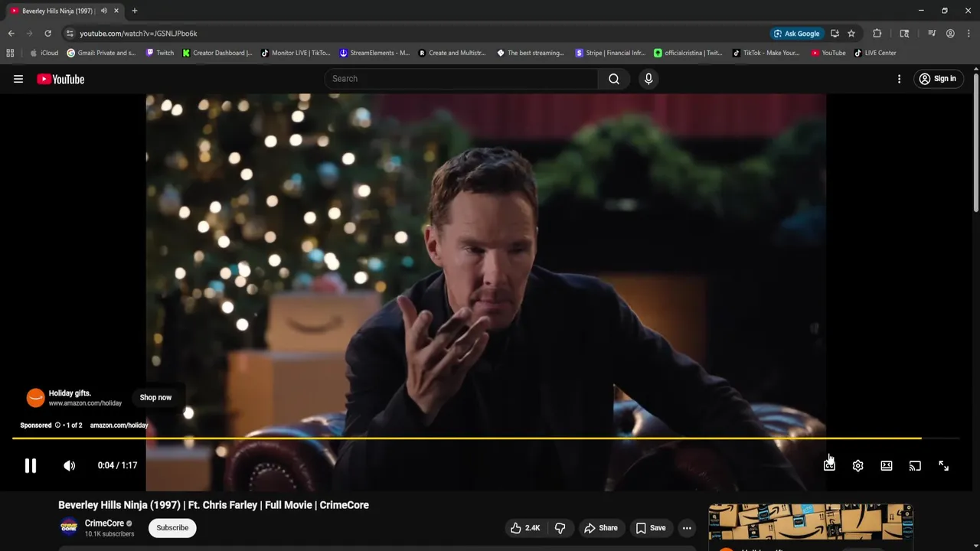Dislike the video with thumbs down
The width and height of the screenshot is (980, 551).
pyautogui.click(x=560, y=528)
